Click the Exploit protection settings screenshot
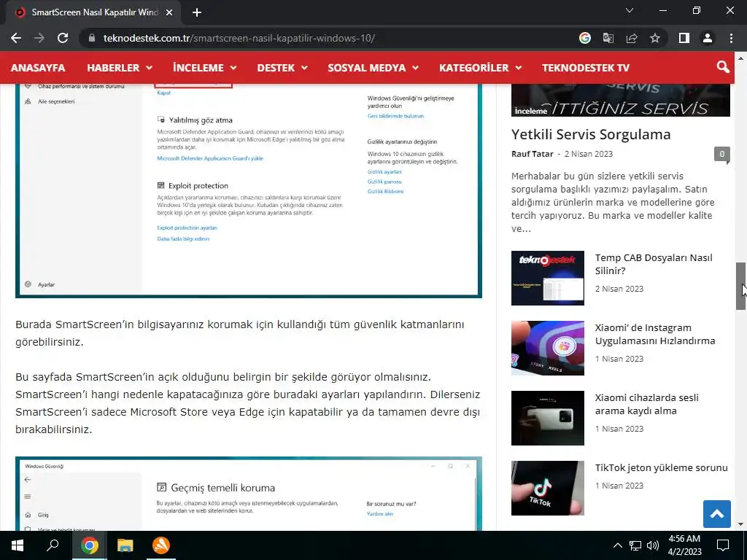This screenshot has width=747, height=560. click(249, 190)
